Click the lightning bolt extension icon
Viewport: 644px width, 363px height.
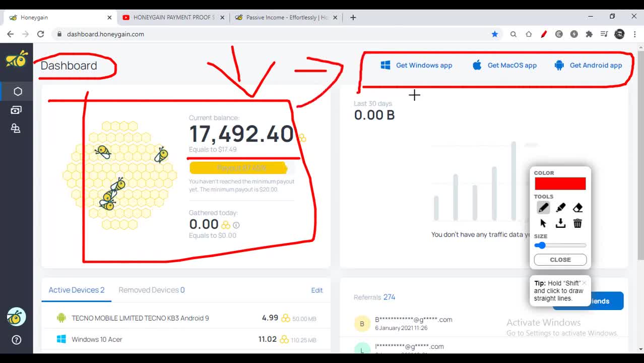574,34
